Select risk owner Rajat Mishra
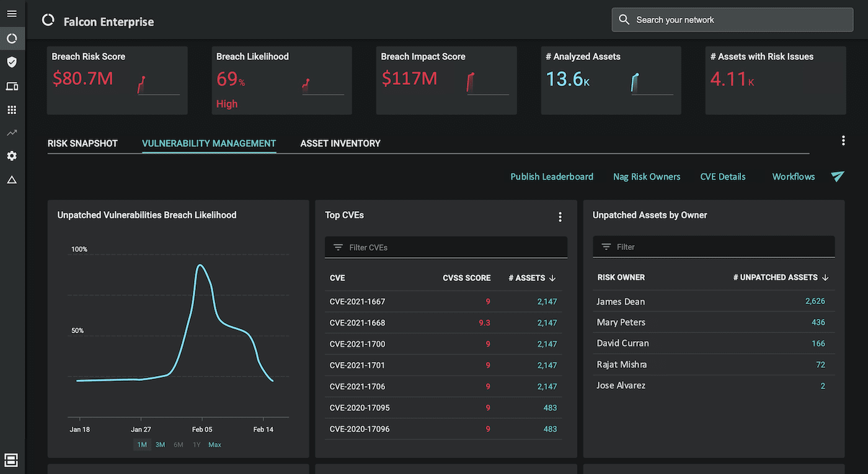The width and height of the screenshot is (868, 474). tap(621, 364)
